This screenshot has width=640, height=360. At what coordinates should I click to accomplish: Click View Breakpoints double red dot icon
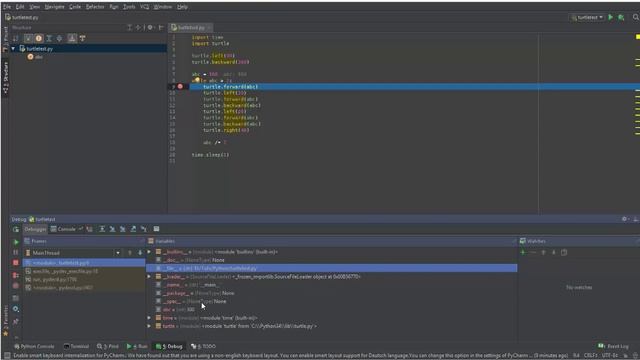(x=16, y=276)
